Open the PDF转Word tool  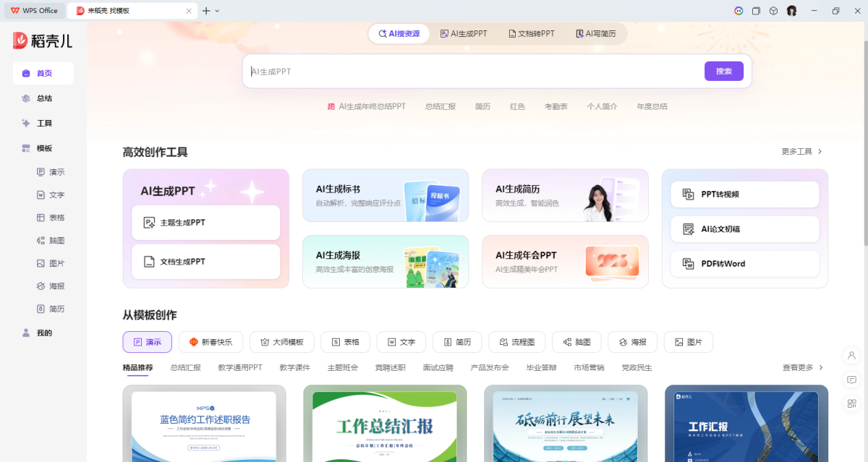(744, 264)
